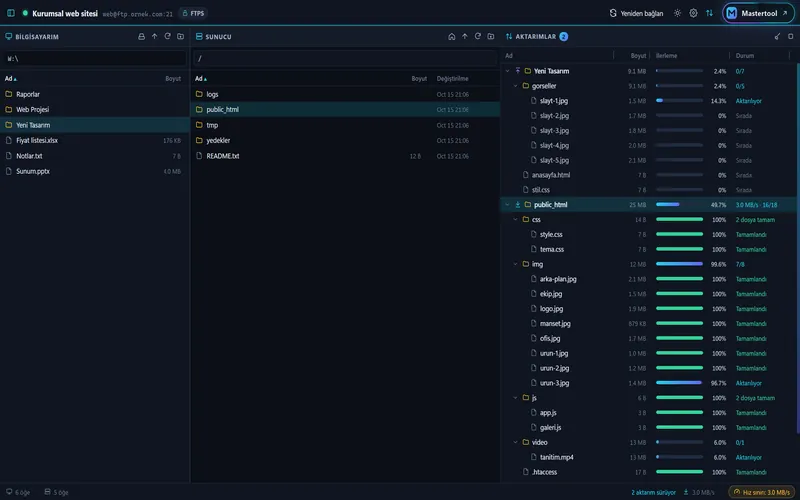Toggle transfers panel with top-bar arrows icon
This screenshot has width=800, height=500.
(709, 13)
